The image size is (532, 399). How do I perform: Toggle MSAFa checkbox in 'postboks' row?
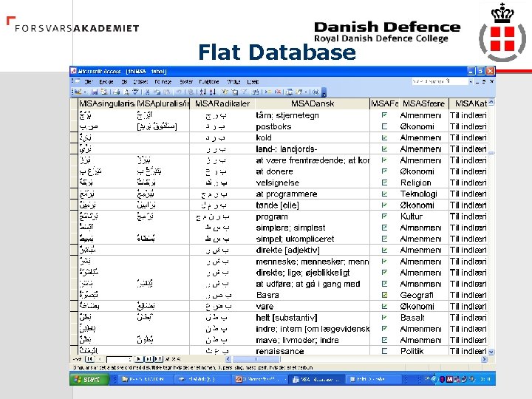[x=384, y=126]
